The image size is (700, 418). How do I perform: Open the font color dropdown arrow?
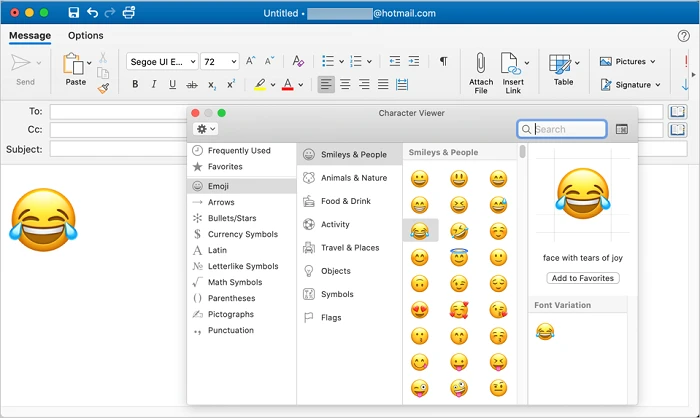[301, 85]
